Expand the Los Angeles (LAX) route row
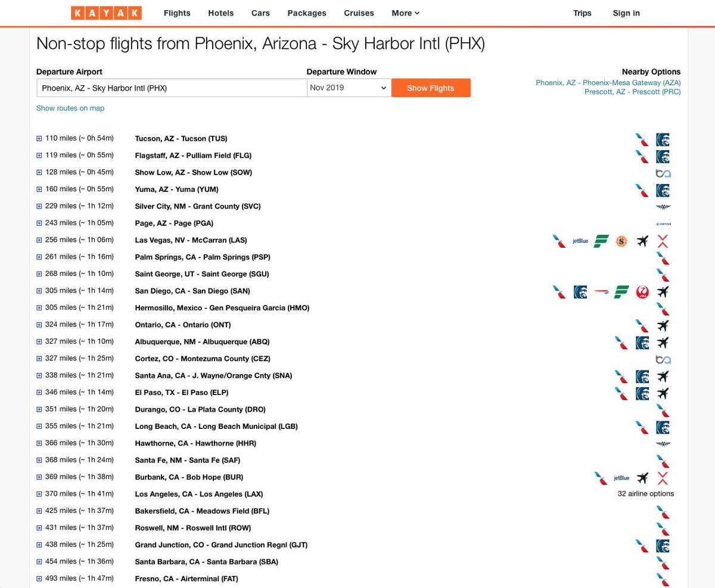Image resolution: width=715 pixels, height=588 pixels. coord(39,494)
